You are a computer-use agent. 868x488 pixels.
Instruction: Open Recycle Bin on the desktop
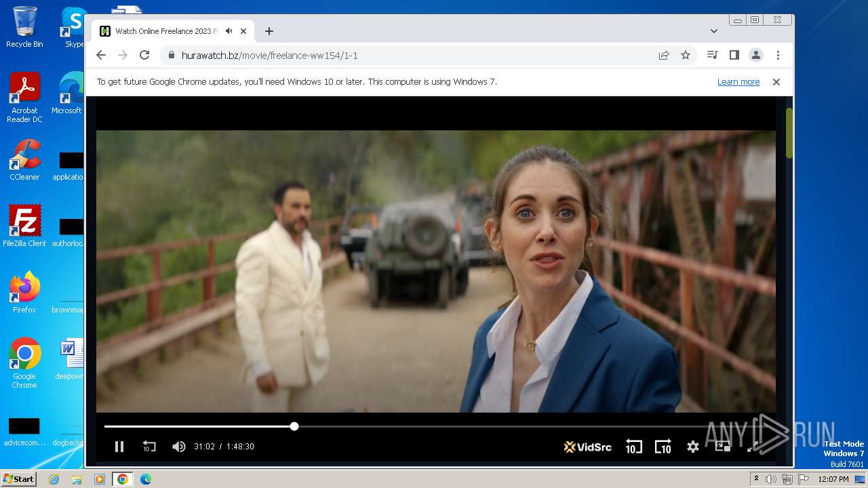24,27
